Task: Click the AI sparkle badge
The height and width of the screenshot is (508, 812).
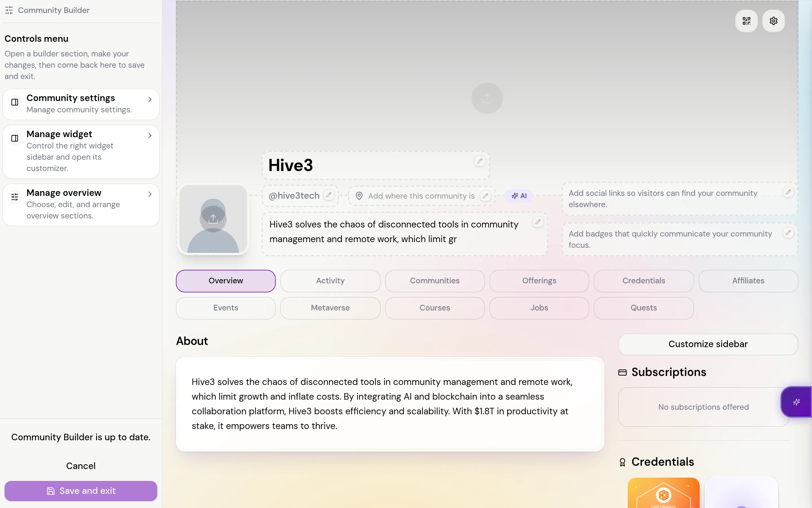Action: point(519,196)
